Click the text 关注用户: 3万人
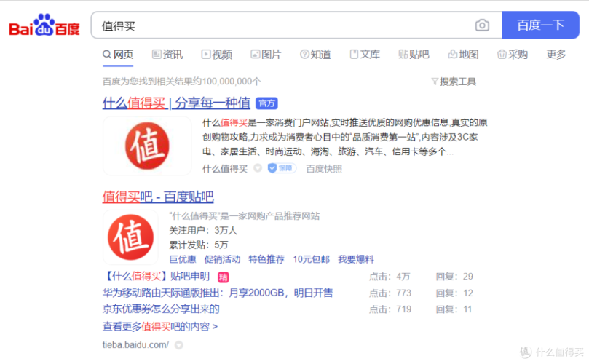The width and height of the screenshot is (589, 364). (203, 230)
